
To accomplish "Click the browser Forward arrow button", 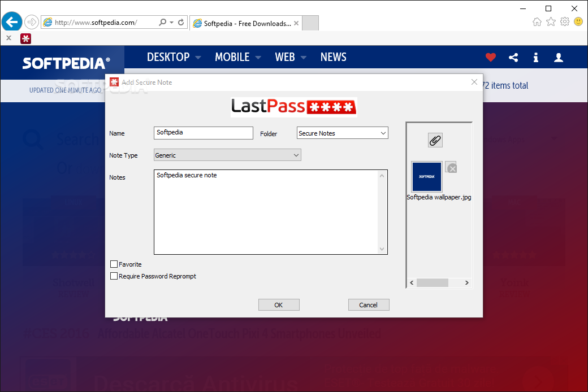I will [32, 22].
